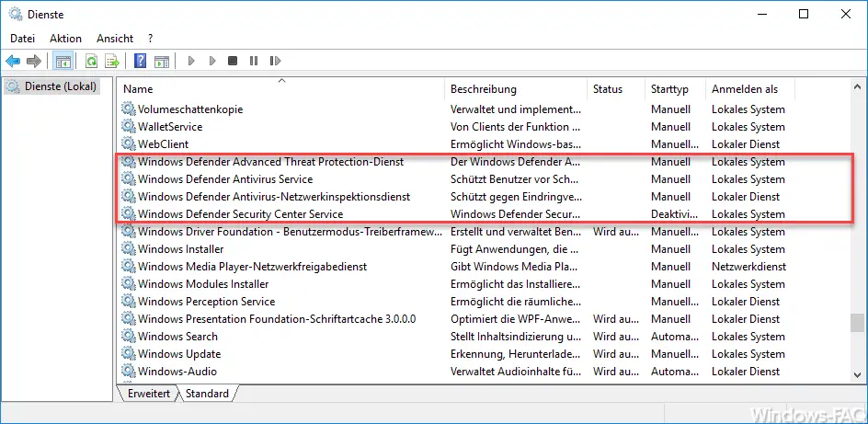
Task: Open the Help toolbar icon
Action: click(140, 61)
